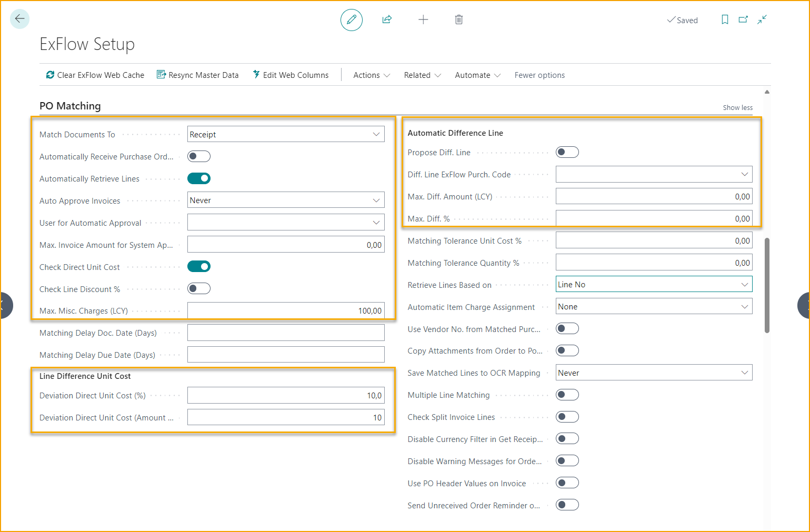The width and height of the screenshot is (810, 532).
Task: Toggle Disable Warning Messages for Orders
Action: click(x=567, y=461)
